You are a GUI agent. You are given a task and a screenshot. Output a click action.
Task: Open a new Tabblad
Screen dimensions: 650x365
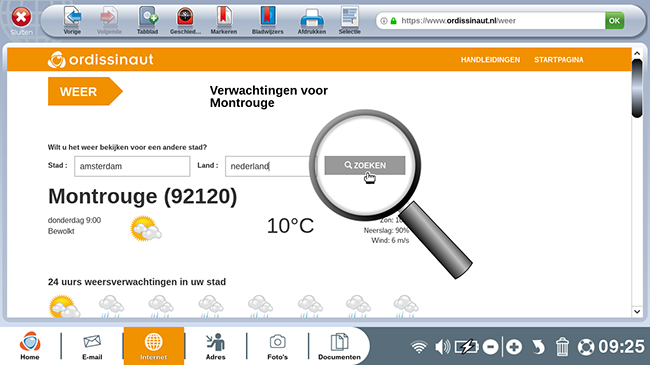(148, 20)
